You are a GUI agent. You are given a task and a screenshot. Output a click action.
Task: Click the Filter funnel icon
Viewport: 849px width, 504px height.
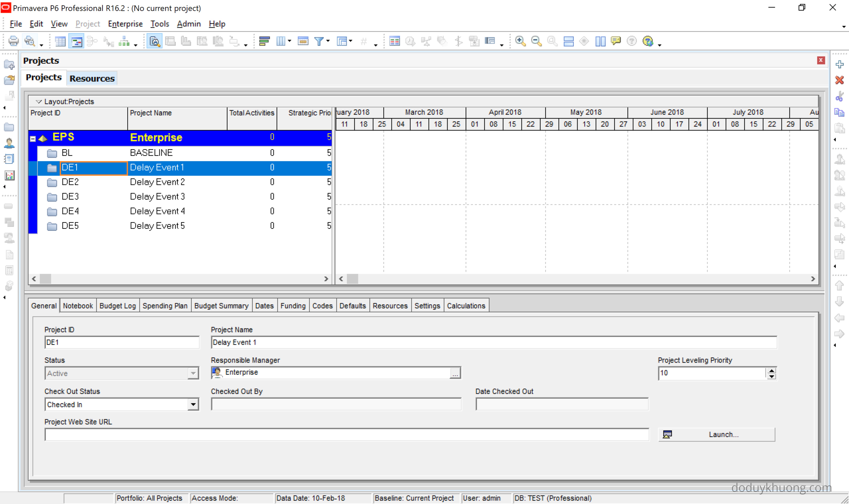[x=319, y=41]
